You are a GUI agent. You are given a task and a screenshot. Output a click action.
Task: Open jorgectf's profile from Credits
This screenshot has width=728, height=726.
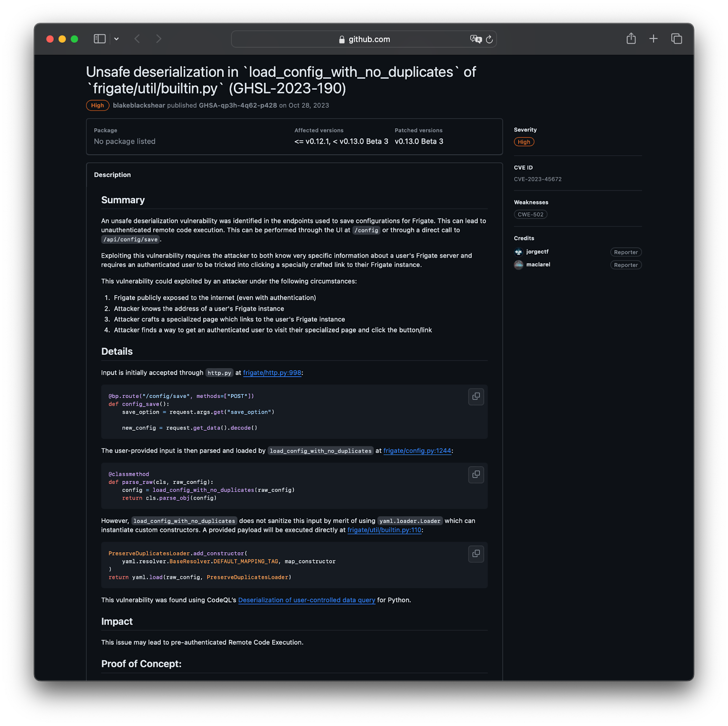pos(537,252)
